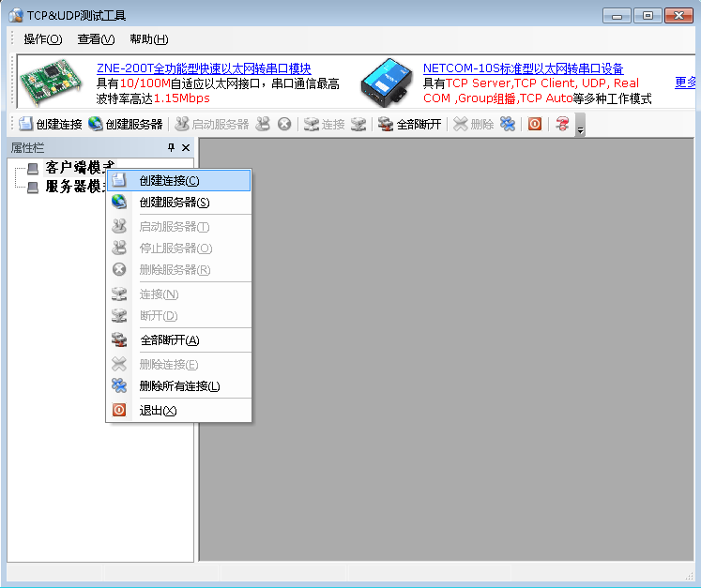The image size is (701, 588).
Task: Click the 删除 toolbar label
Action: click(482, 124)
